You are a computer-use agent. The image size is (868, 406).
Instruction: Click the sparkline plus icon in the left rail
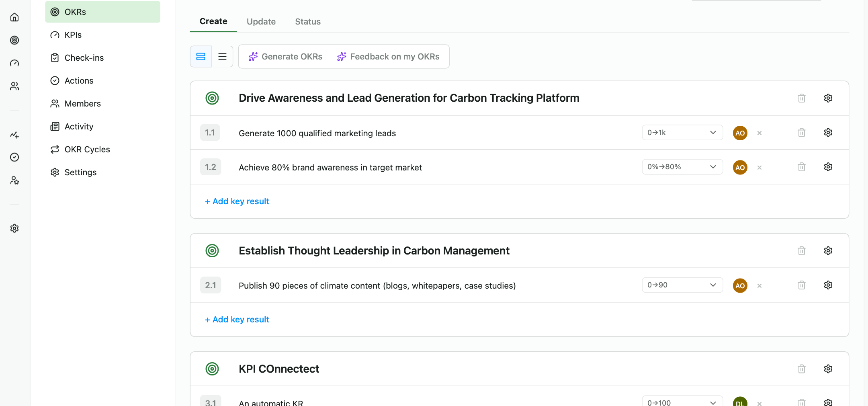14,135
